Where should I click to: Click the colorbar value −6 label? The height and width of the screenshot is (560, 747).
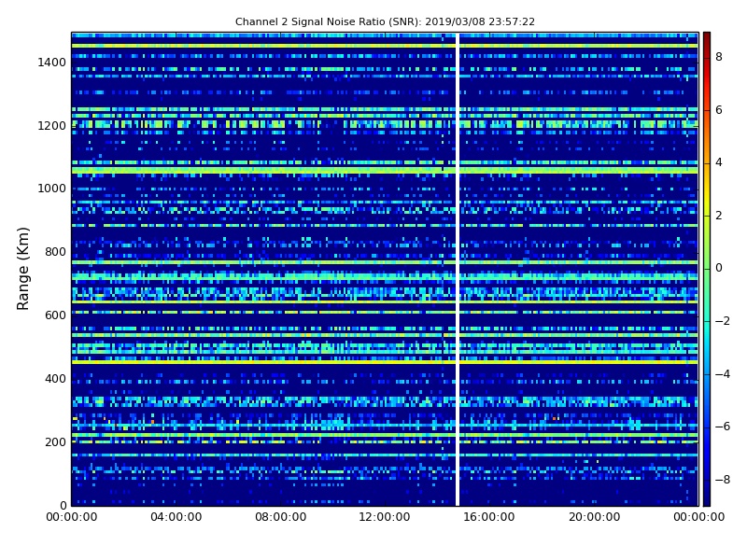pyautogui.click(x=723, y=427)
